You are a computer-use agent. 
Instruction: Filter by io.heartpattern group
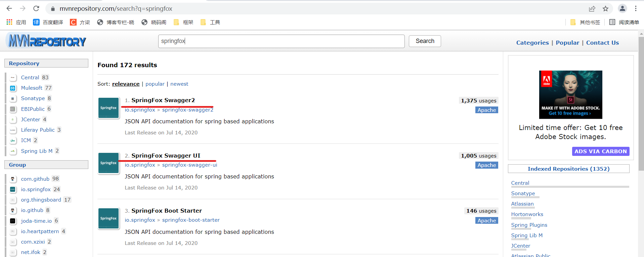click(x=40, y=231)
